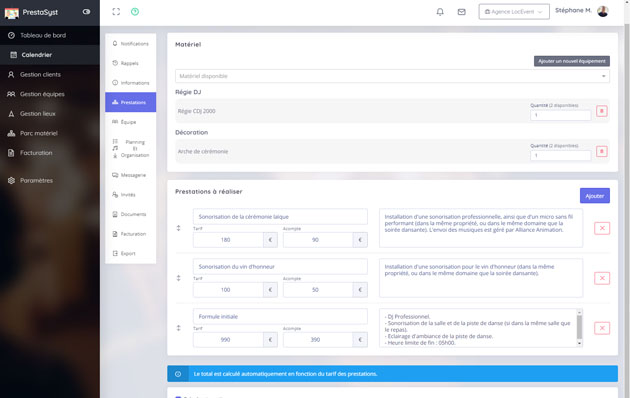Select the Documents tab

coord(131,214)
